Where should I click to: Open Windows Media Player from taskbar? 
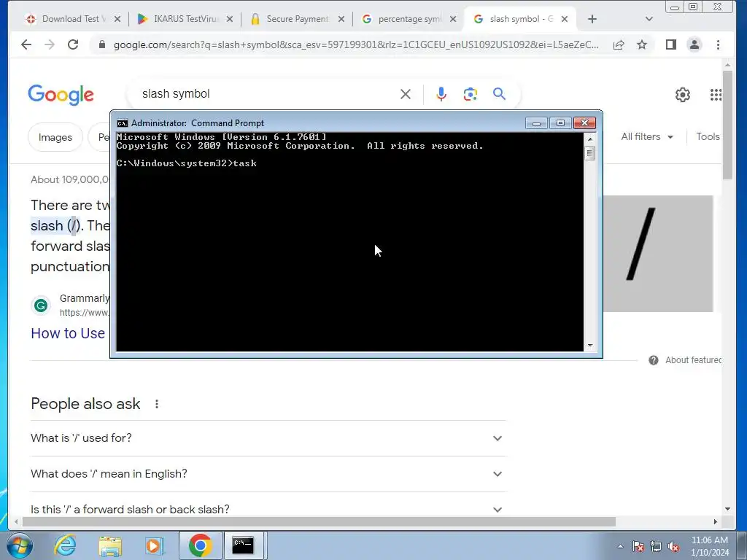[x=155, y=545]
